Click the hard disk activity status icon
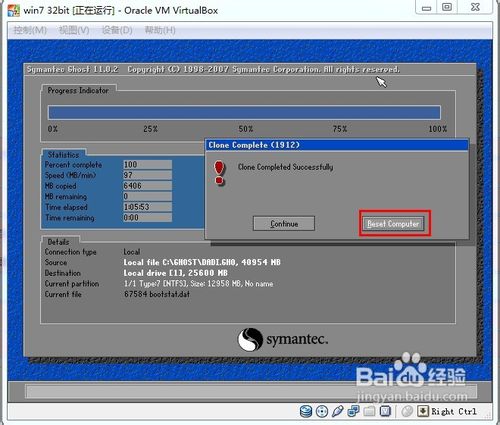The image size is (500, 425). click(x=306, y=411)
